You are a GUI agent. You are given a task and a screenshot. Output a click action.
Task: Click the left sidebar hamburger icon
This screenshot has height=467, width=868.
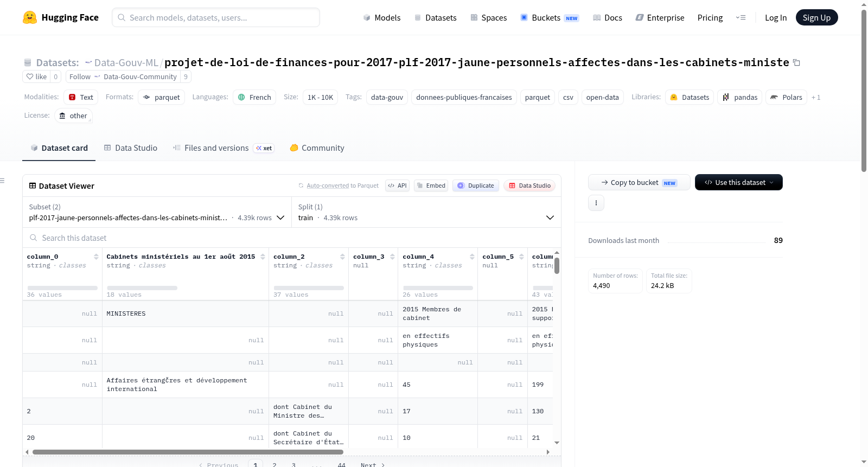click(x=2, y=181)
